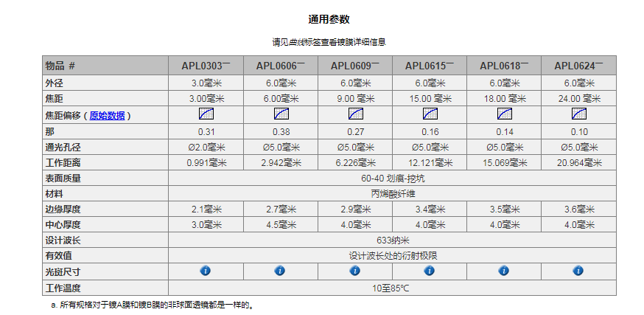Select the APL0624 column header
This screenshot has height=315, width=644.
[578, 66]
